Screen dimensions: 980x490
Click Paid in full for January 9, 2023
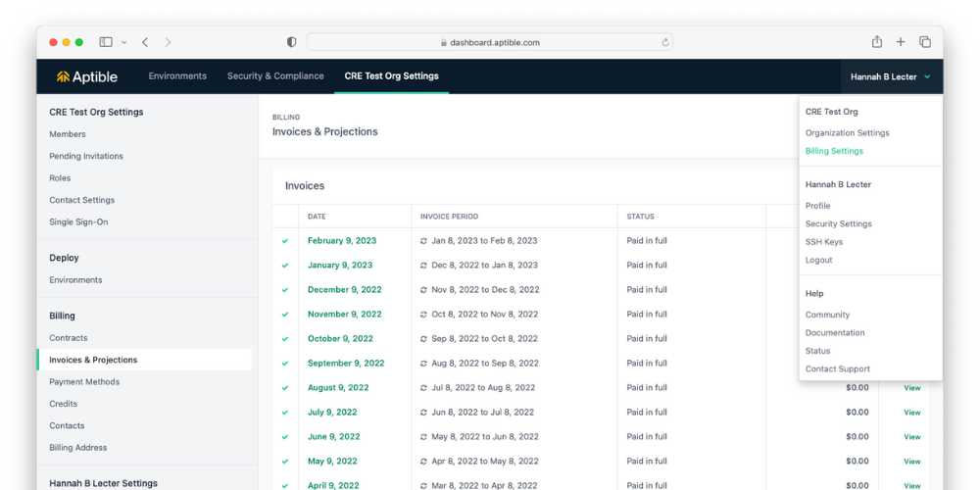point(647,265)
